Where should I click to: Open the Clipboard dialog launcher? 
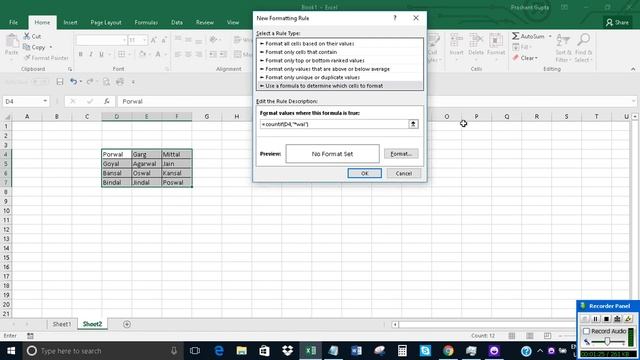click(x=70, y=69)
